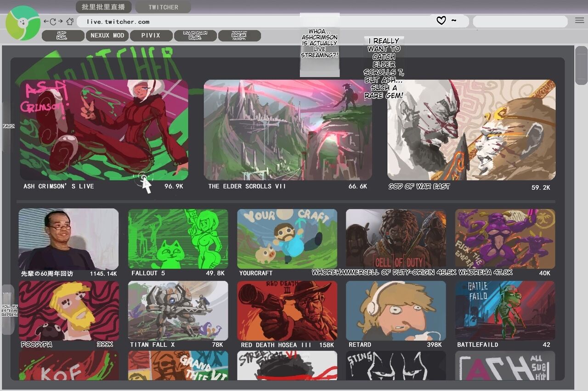The height and width of the screenshot is (391, 588).
Task: Open Ash Crimson's Live stream thumbnail
Action: (104, 130)
